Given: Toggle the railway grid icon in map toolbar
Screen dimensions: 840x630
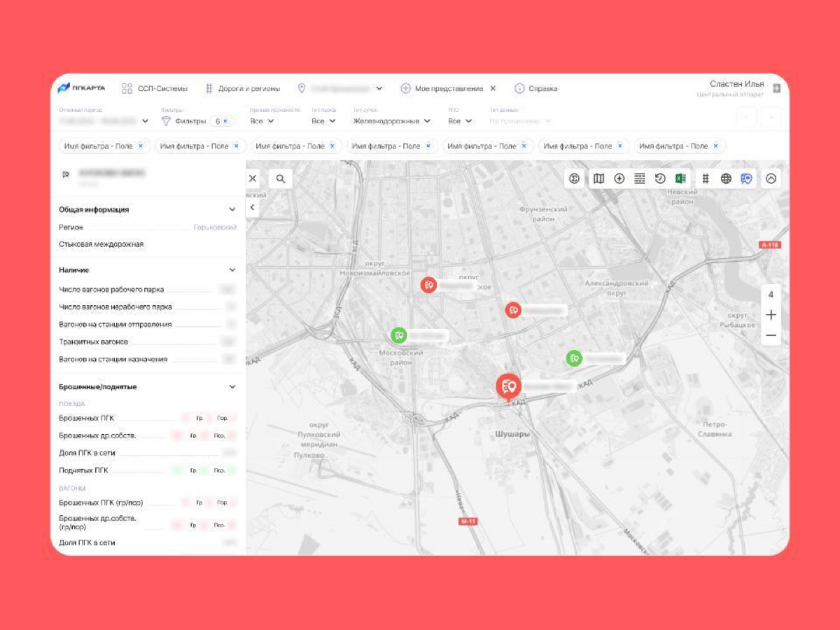Looking at the screenshot, I should click(x=706, y=178).
